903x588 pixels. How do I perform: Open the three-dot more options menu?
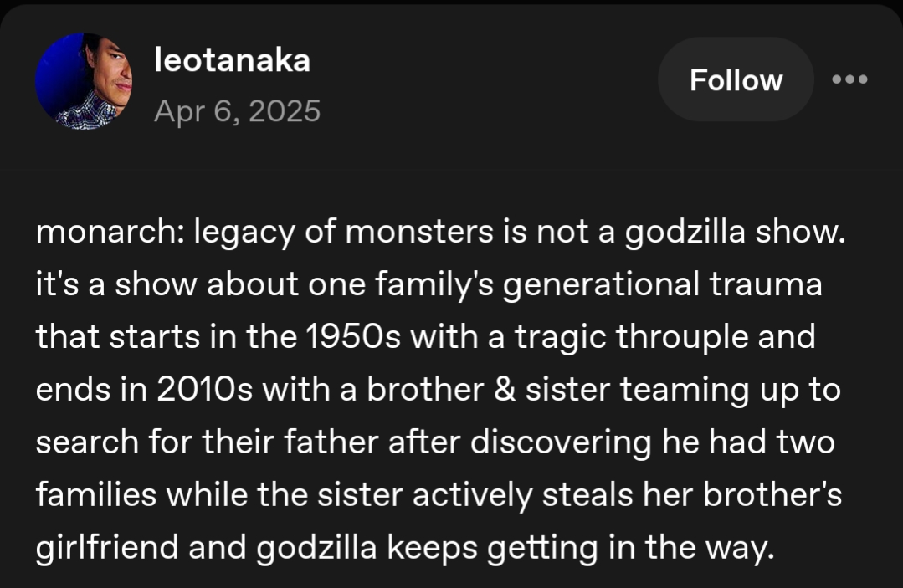(851, 80)
